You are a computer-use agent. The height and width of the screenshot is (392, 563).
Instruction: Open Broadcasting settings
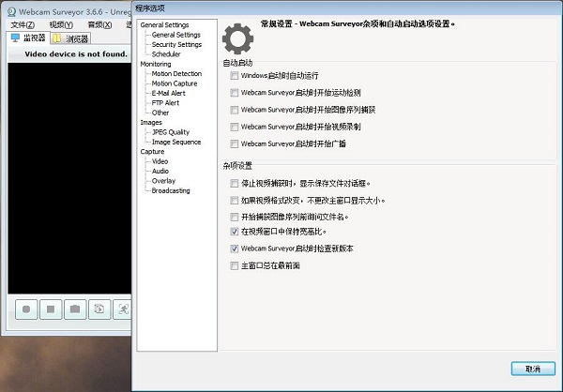(x=171, y=190)
